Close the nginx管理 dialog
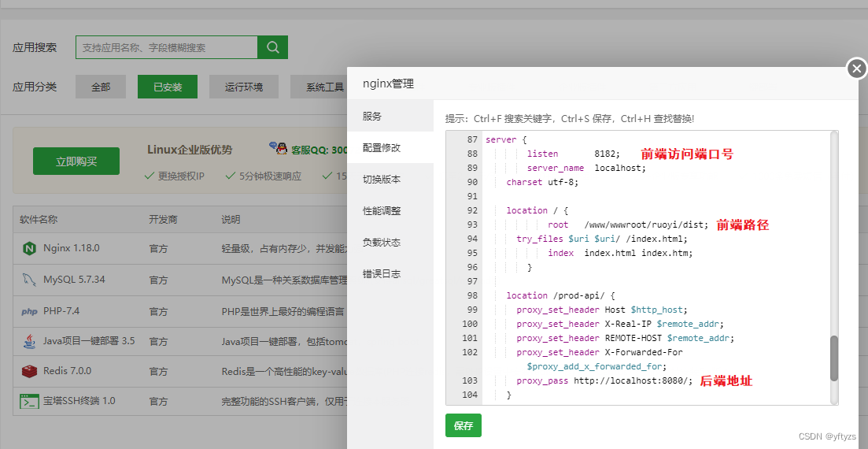The height and width of the screenshot is (449, 868). point(857,69)
